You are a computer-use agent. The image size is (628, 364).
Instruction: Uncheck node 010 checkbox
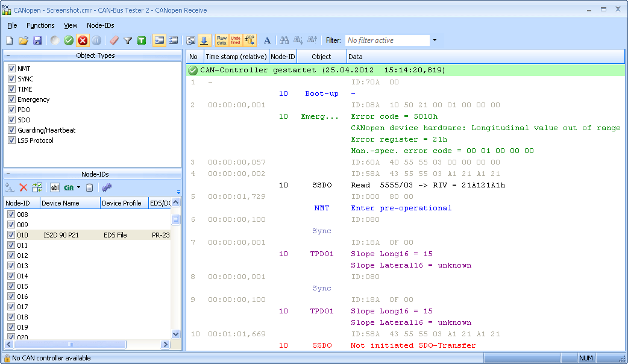click(11, 235)
